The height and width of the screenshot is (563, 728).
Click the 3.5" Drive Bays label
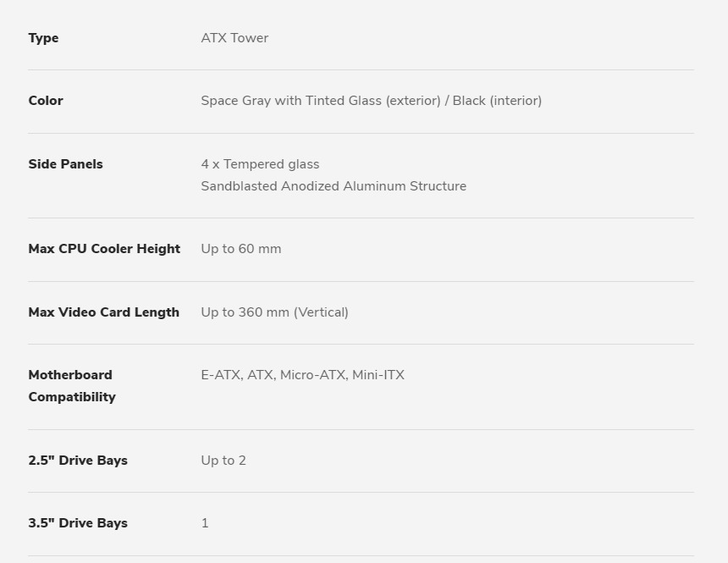(78, 523)
